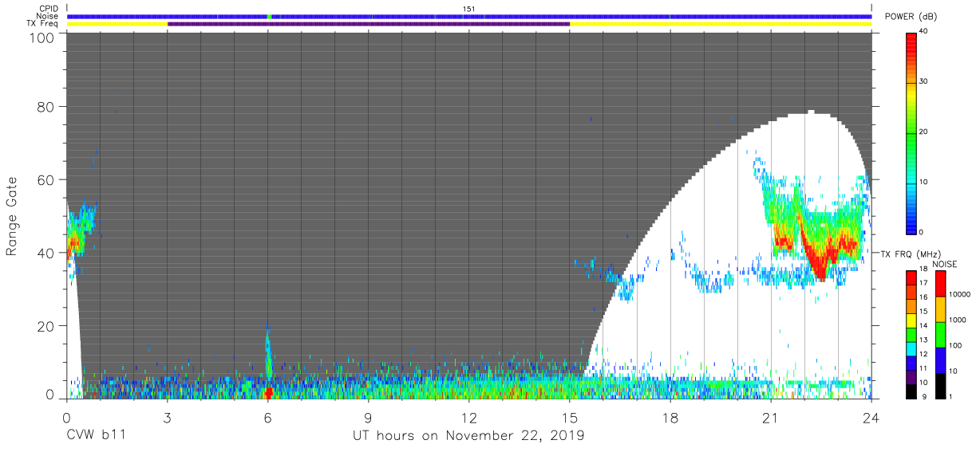Viewport: 980px width, 452px height.
Task: Click the strong red echo near hour 22
Action: point(820,259)
